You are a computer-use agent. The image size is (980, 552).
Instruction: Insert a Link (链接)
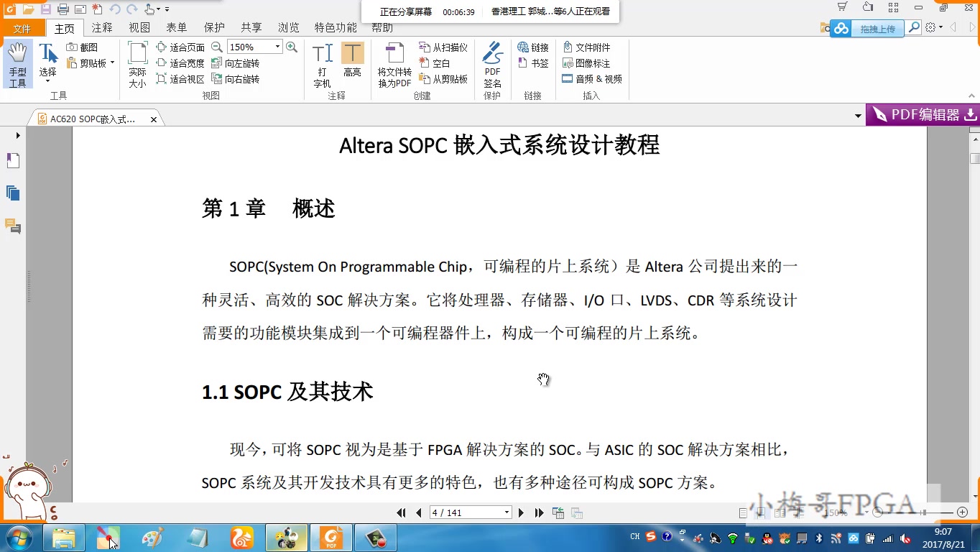click(x=533, y=47)
